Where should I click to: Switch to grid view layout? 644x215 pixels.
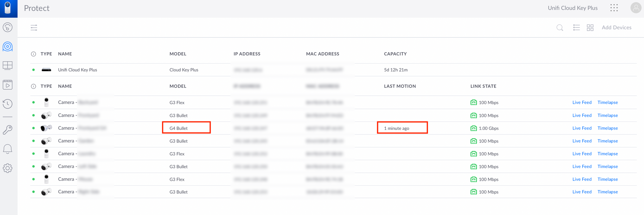pos(590,28)
